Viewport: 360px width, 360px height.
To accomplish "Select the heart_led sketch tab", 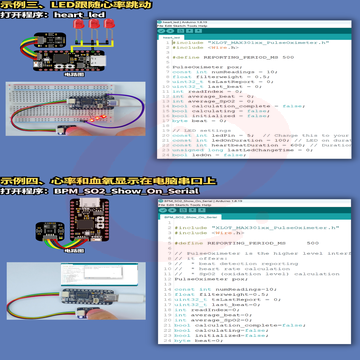I will coord(171,37).
